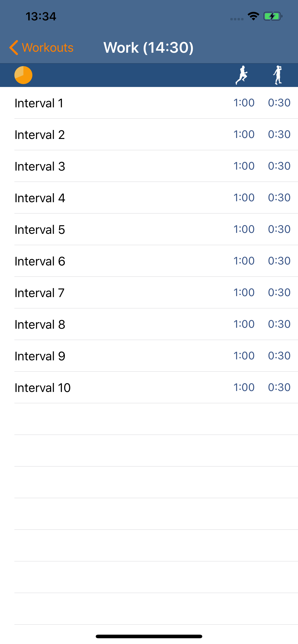
Task: Tap the Wi-Fi status icon
Action: (253, 17)
